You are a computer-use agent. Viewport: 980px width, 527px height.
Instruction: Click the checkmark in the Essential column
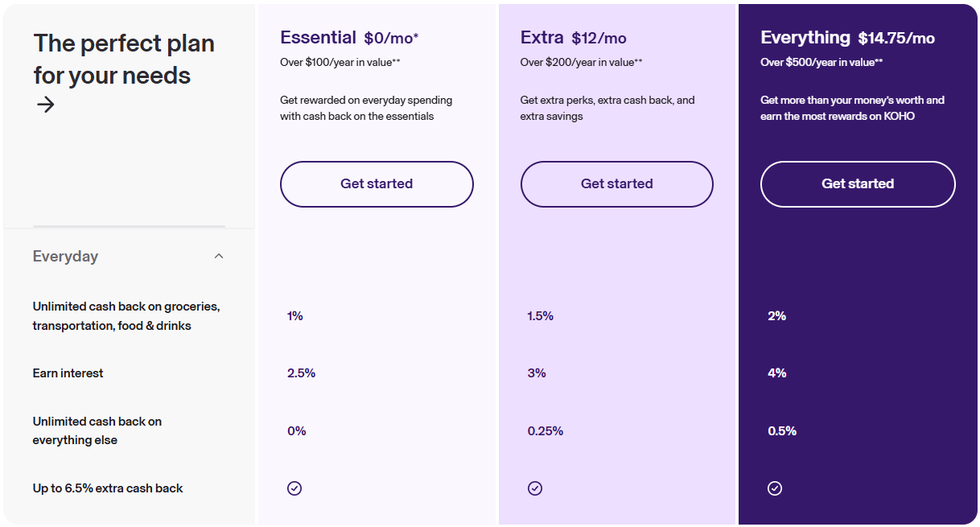294,488
